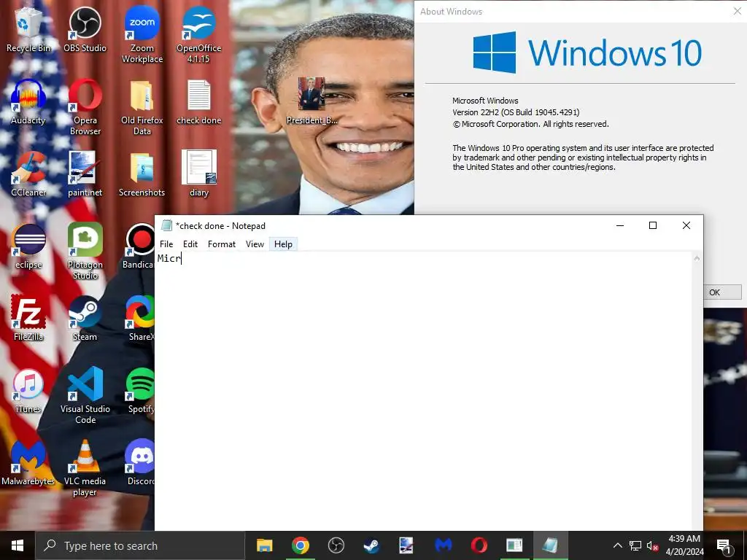Open the Screenshots folder icon

pyautogui.click(x=142, y=174)
